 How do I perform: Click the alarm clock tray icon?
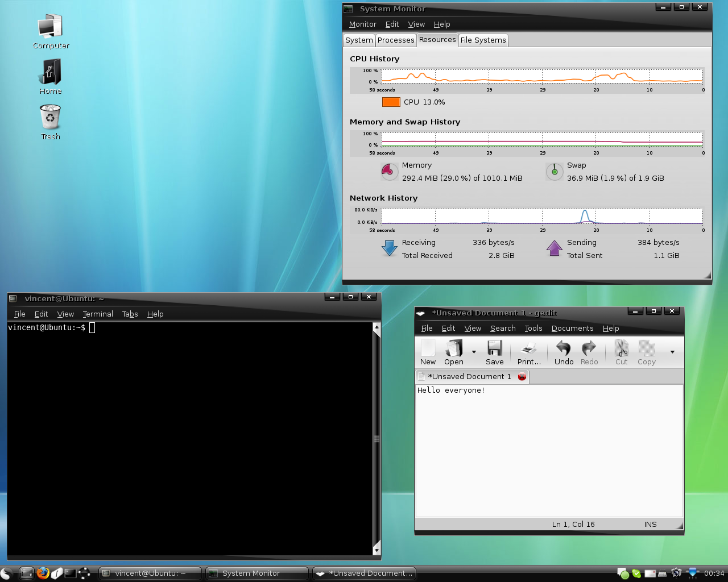coord(676,573)
